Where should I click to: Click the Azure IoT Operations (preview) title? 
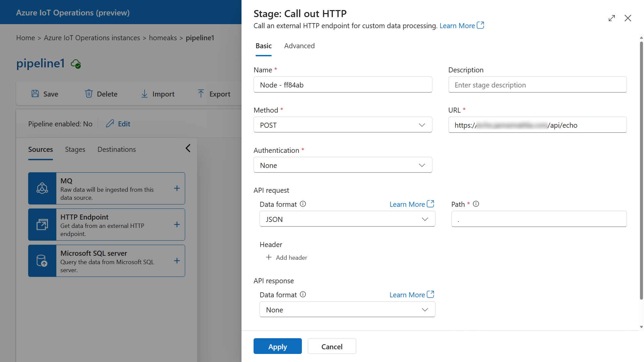click(73, 12)
